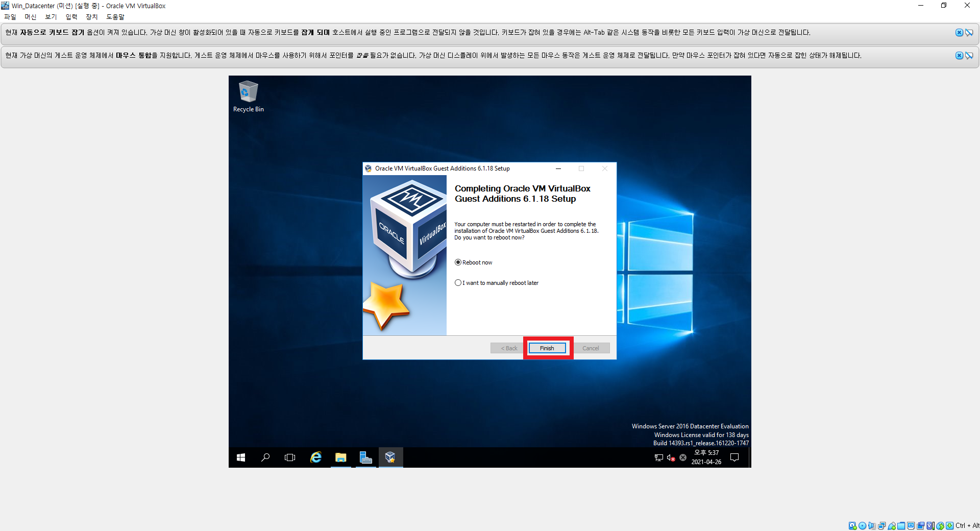Select the Guest Additions setup taskbar button
Viewport: 980px width, 531px height.
tap(390, 457)
